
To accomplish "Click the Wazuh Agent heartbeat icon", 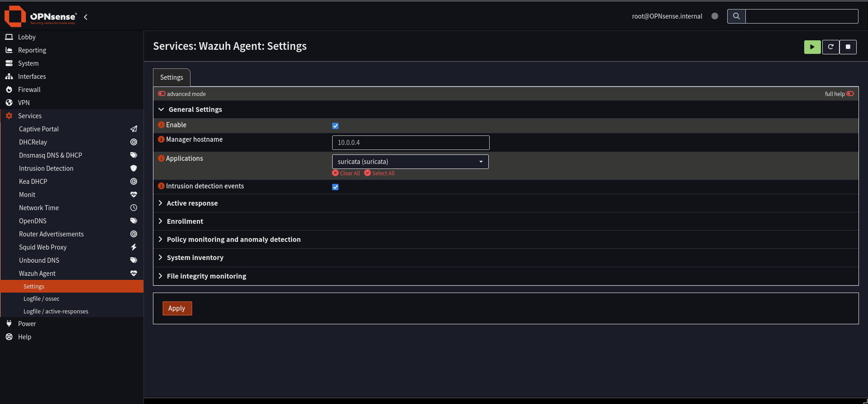I will point(134,274).
